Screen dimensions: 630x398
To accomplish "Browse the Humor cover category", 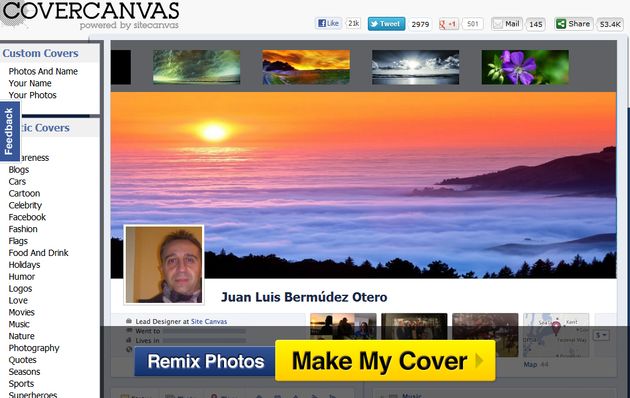I will [x=22, y=277].
